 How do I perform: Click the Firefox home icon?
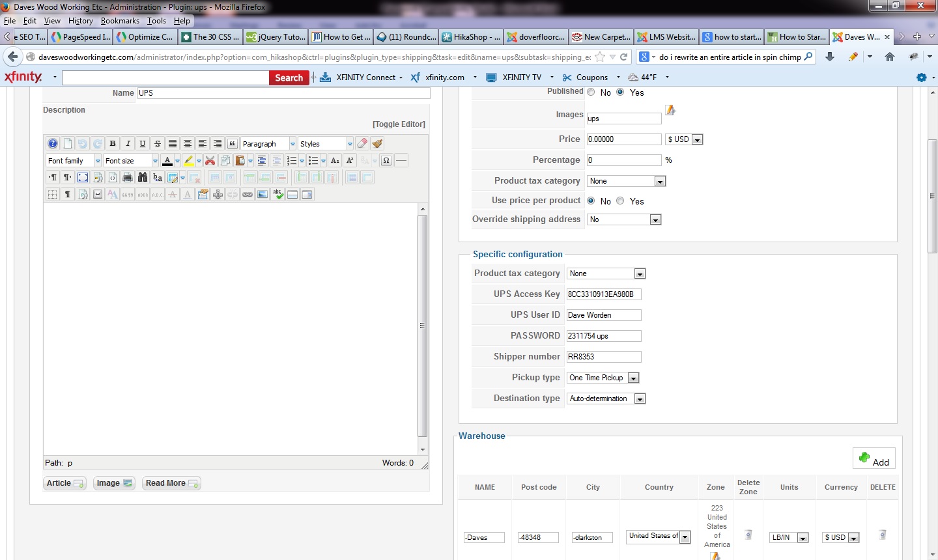tap(890, 57)
